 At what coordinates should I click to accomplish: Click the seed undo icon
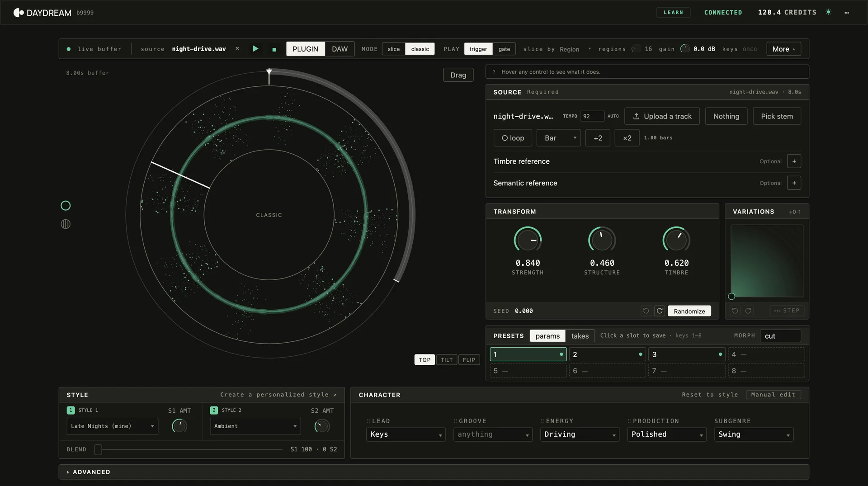pos(646,311)
